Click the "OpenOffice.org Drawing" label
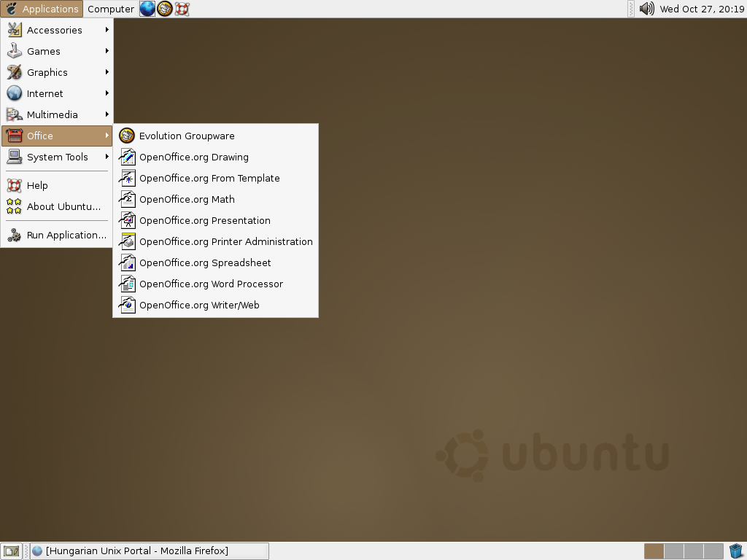 pos(194,157)
